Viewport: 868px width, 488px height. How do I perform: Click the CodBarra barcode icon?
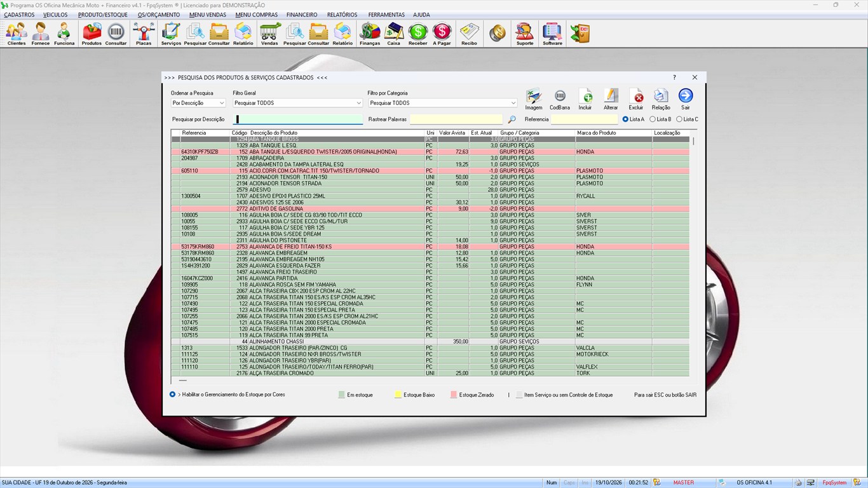[560, 99]
